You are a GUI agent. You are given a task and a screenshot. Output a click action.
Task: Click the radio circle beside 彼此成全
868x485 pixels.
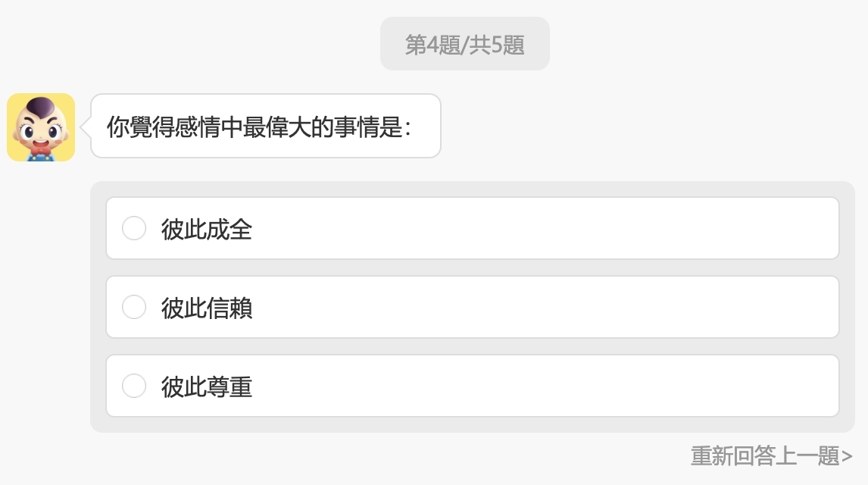click(x=134, y=227)
